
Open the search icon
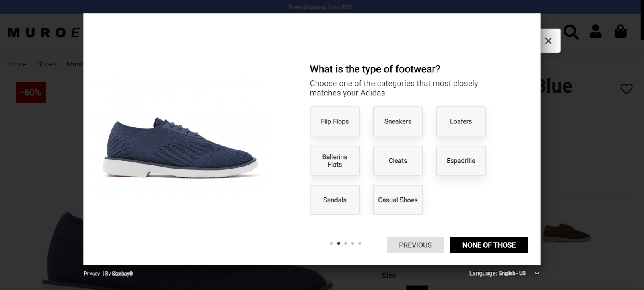click(x=571, y=31)
